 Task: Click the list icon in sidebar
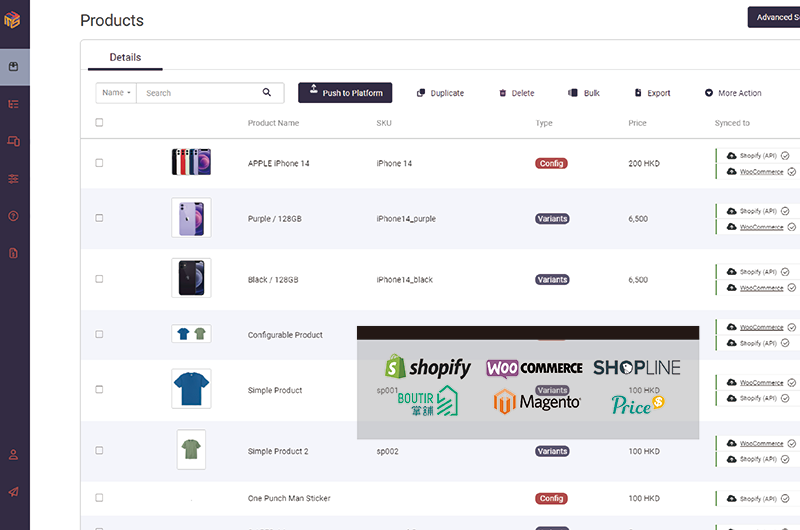click(14, 104)
